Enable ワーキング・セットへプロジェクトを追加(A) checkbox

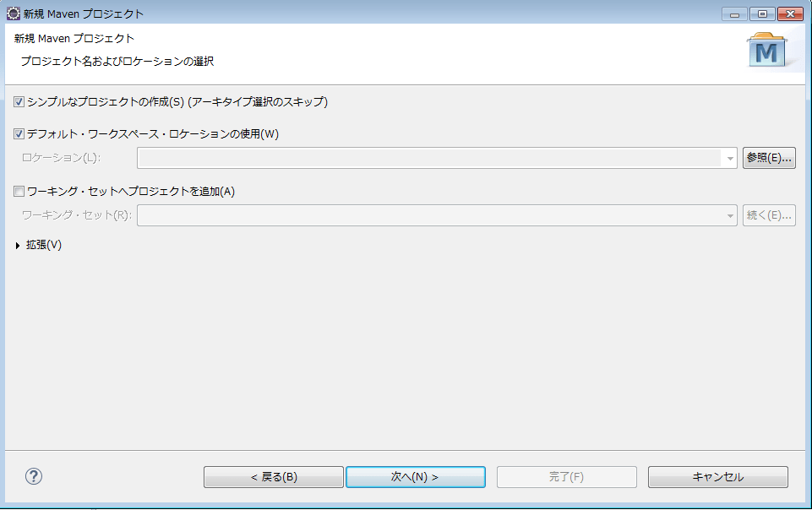(19, 192)
